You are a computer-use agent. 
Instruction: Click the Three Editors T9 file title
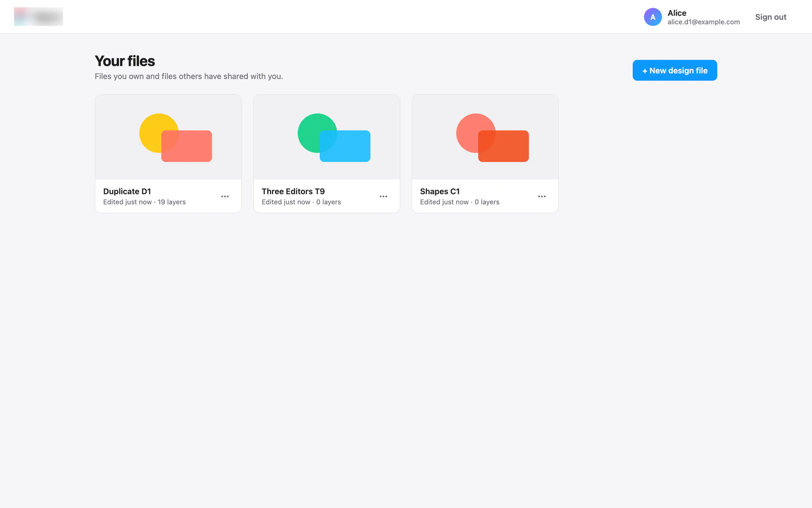coord(293,191)
